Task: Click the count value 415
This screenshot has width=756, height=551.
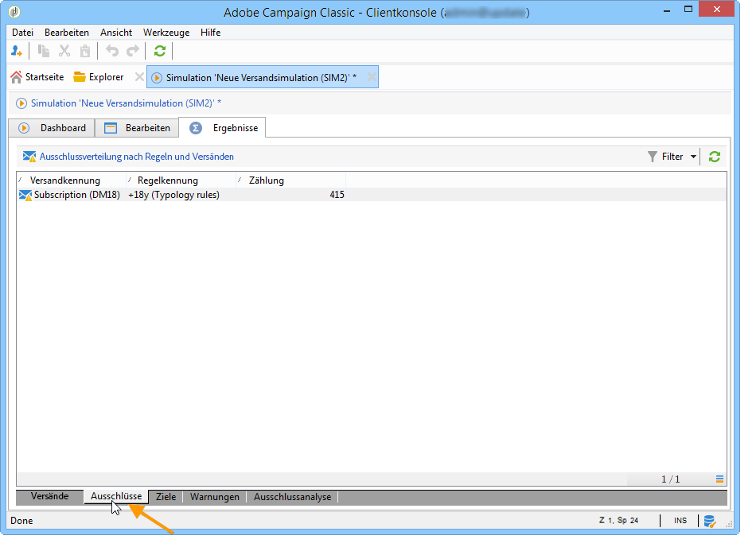Action: click(337, 195)
